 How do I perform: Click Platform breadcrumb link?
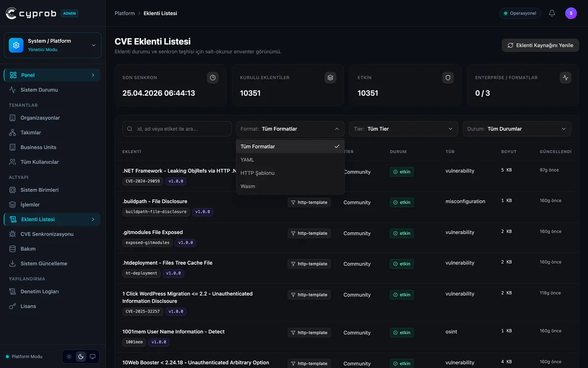tap(124, 13)
